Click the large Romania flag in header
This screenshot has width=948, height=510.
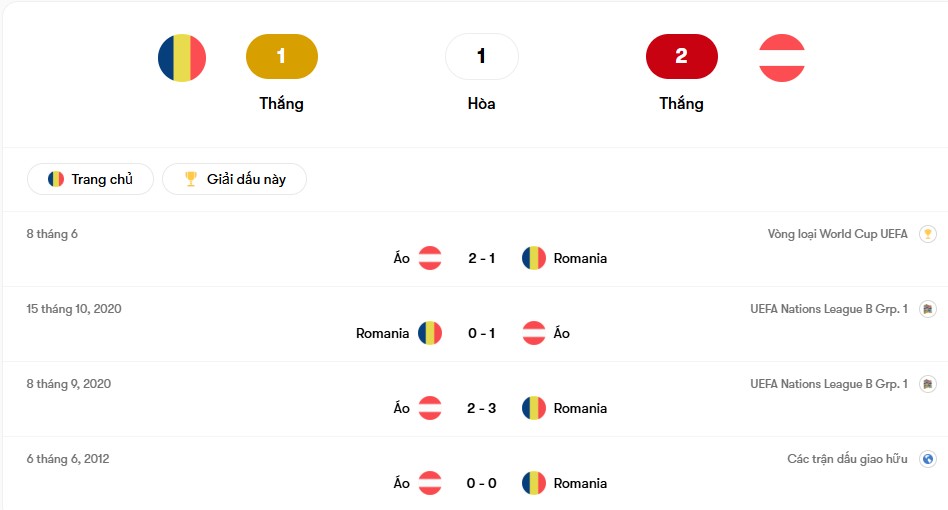[x=182, y=57]
